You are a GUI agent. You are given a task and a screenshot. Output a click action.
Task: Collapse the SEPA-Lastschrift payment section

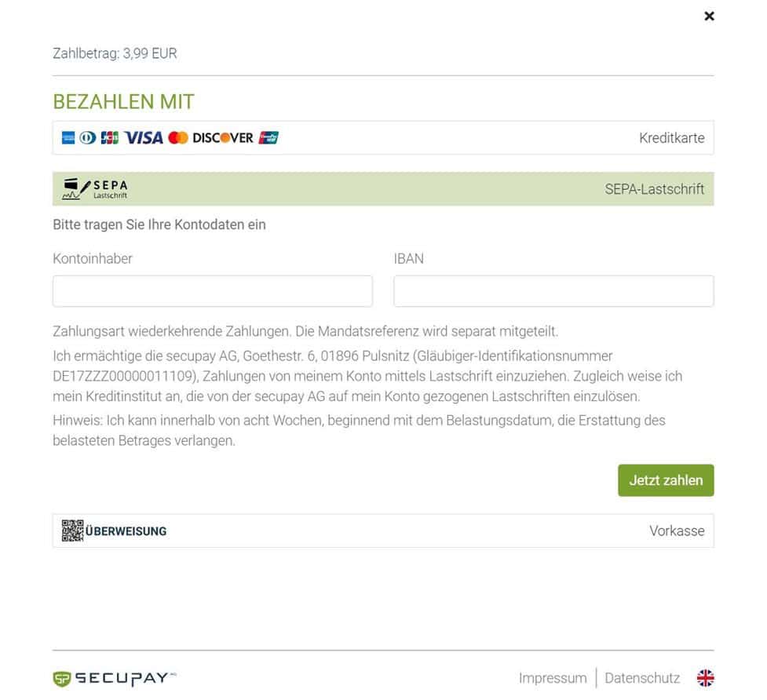(x=383, y=189)
